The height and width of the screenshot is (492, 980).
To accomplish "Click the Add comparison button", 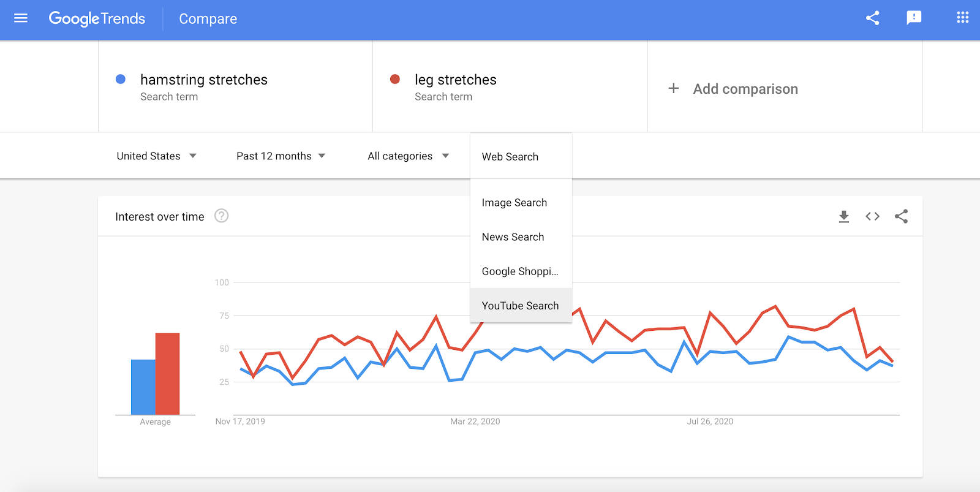I will click(x=745, y=89).
